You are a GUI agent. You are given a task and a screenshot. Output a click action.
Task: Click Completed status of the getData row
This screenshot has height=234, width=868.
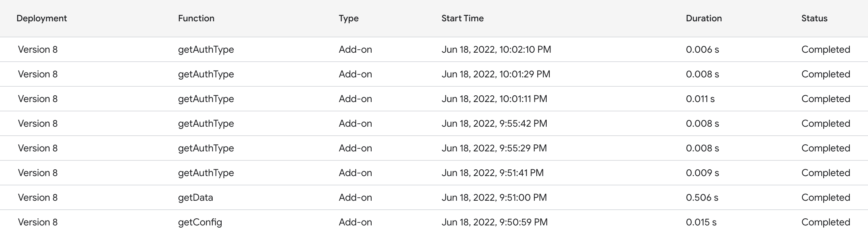point(825,197)
